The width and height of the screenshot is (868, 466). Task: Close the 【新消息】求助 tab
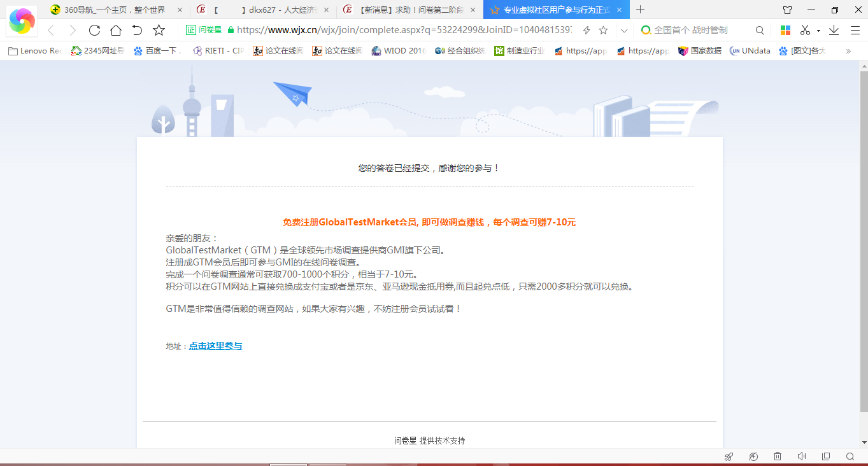tap(473, 10)
